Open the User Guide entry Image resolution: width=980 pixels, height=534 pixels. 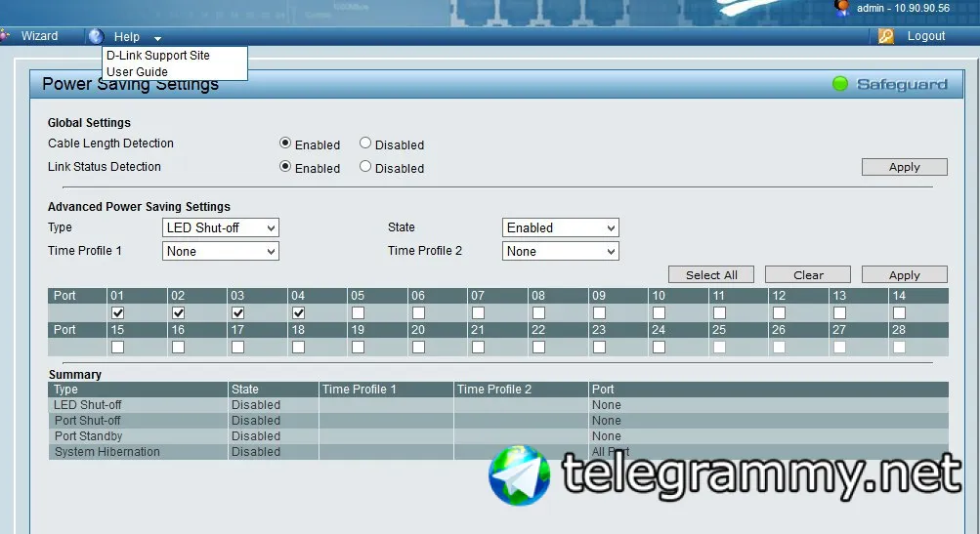pyautogui.click(x=137, y=72)
